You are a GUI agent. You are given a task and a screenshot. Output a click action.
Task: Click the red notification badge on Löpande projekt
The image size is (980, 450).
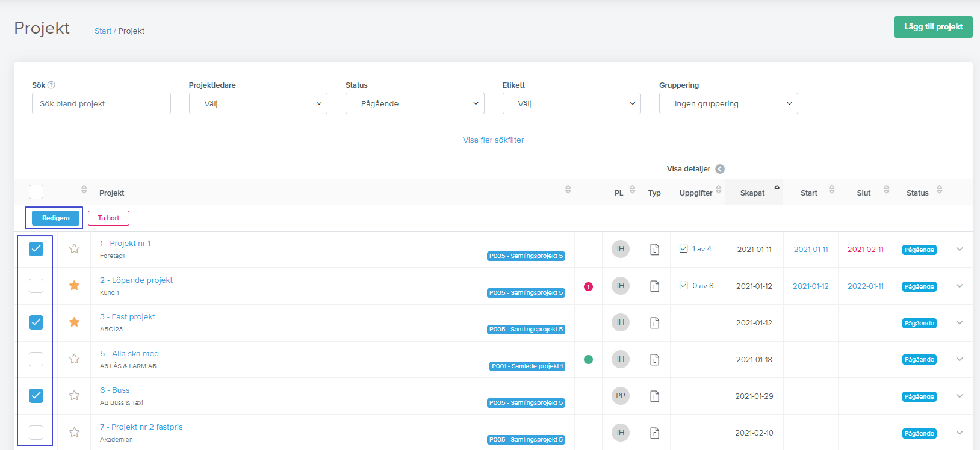(x=588, y=286)
